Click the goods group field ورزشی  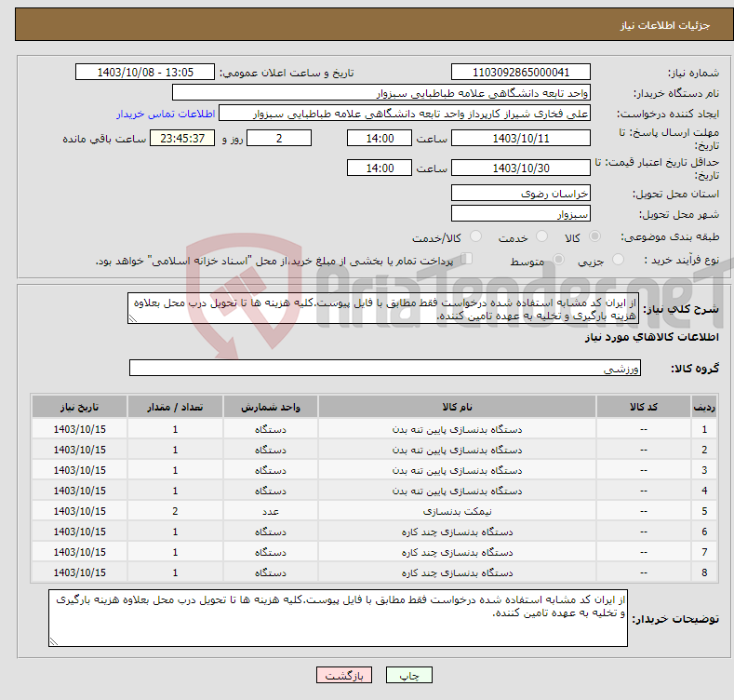[385, 368]
